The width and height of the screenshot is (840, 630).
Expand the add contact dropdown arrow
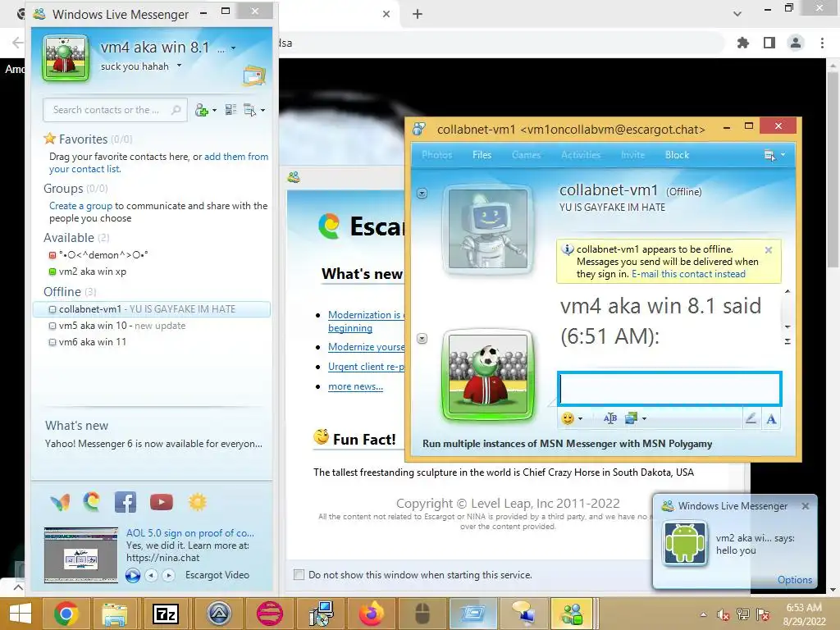(x=214, y=111)
